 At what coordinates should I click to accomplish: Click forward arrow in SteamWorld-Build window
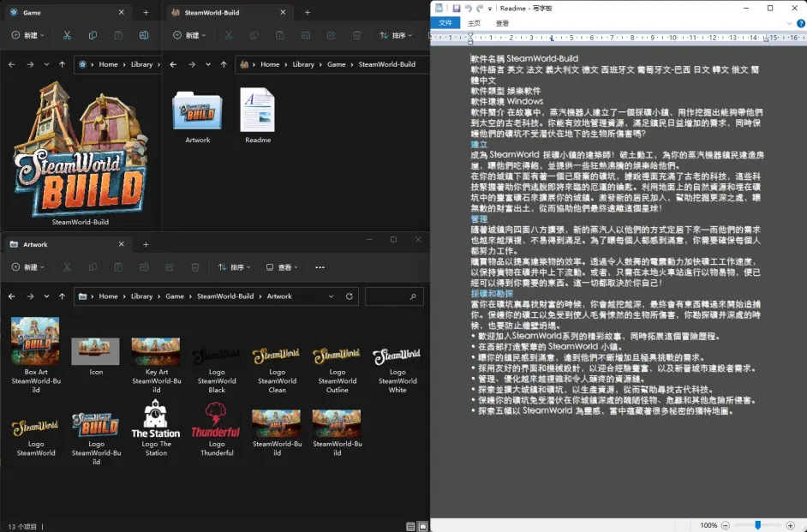(192, 64)
